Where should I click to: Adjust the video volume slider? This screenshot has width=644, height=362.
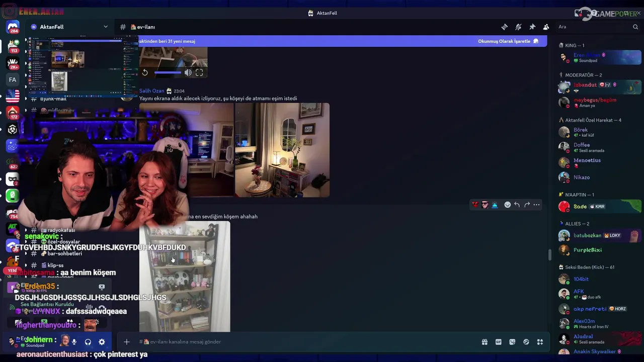[x=168, y=72]
